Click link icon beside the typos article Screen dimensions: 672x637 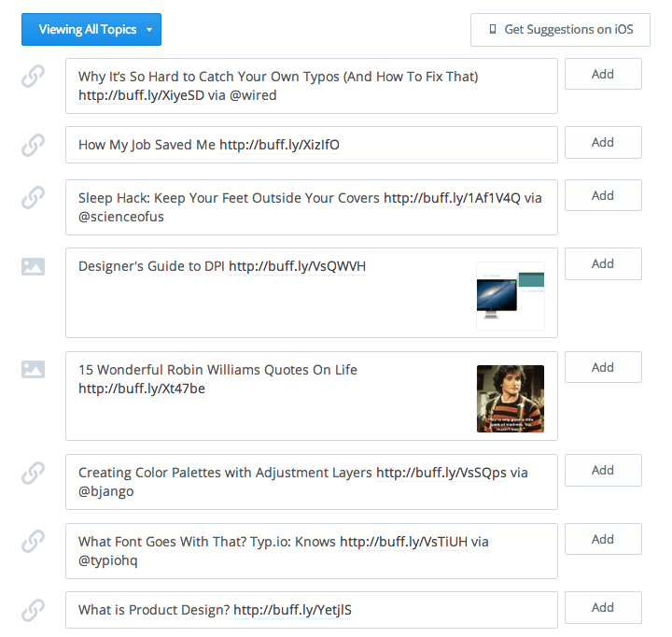coord(33,78)
